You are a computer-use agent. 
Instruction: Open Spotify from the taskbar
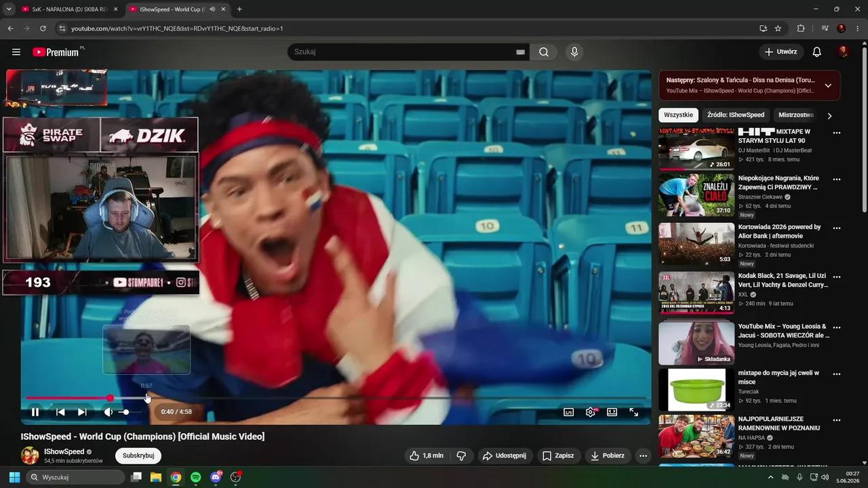195,477
